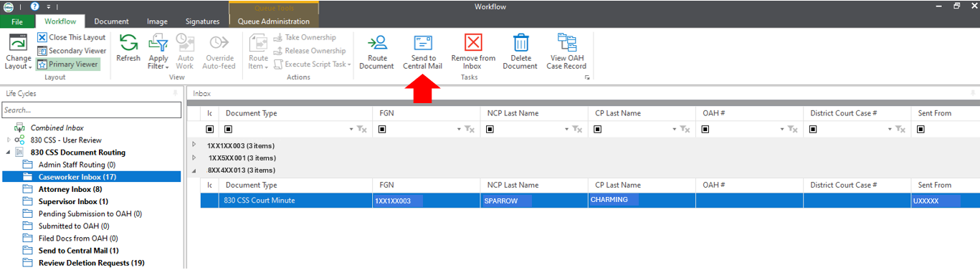Open the Queue Administration tab
The image size is (980, 270).
(274, 21)
